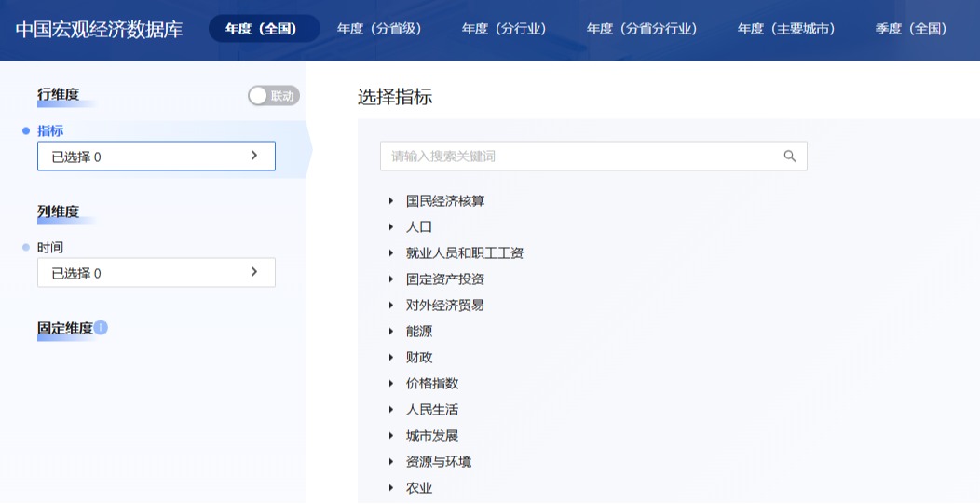
Task: Click the info icon beside 固定维度
Action: tap(101, 327)
